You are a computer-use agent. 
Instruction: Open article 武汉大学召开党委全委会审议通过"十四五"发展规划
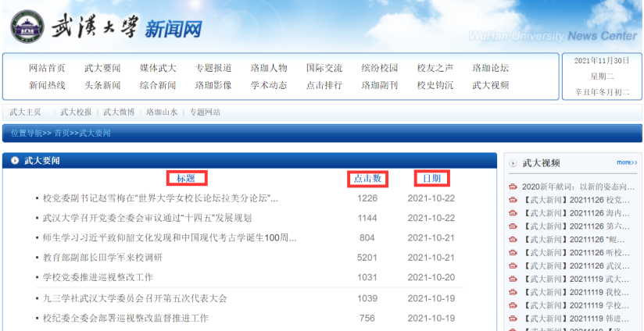147,219
